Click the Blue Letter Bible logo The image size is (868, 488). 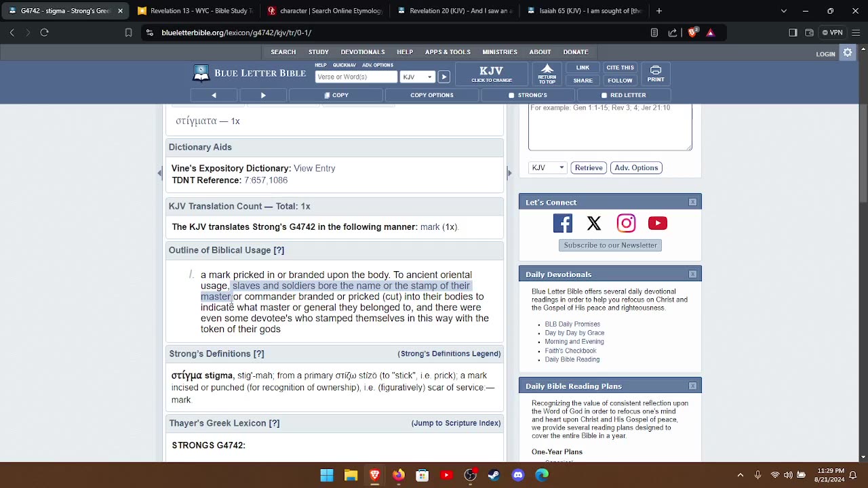click(x=250, y=73)
